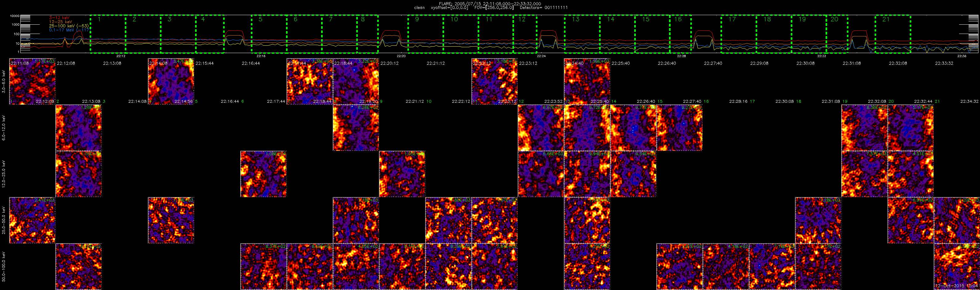Click the '12.0-25.0 keV' row label
The height and width of the screenshot is (290, 980).
pyautogui.click(x=4, y=174)
